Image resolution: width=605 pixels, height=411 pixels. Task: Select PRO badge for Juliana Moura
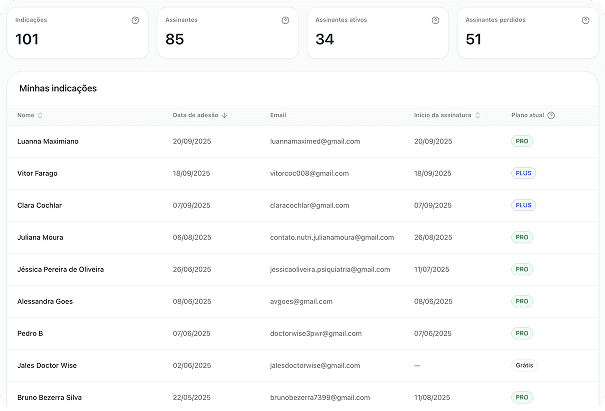point(522,237)
